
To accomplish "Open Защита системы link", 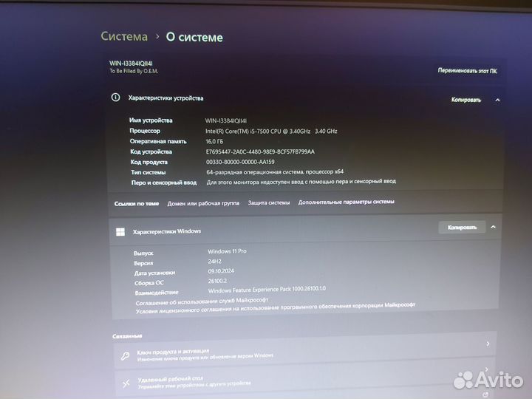I will click(x=269, y=202).
